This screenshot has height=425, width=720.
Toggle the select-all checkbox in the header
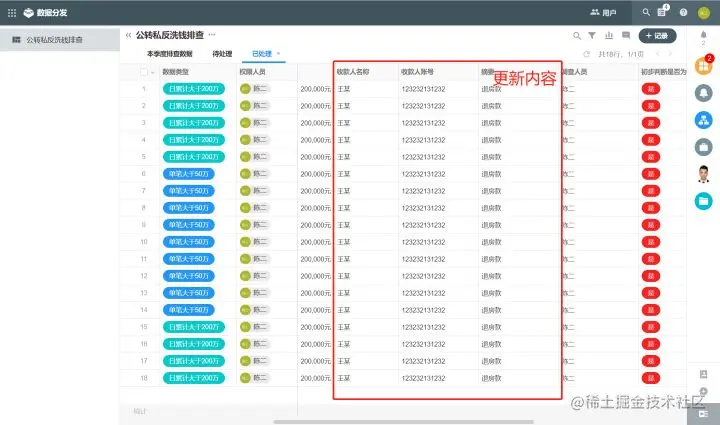point(144,72)
